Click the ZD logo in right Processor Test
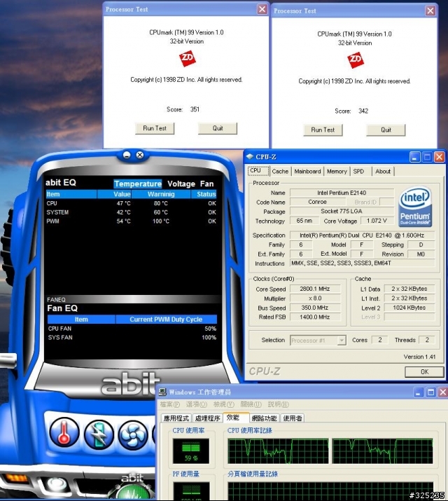This screenshot has height=501, width=448. 355,60
